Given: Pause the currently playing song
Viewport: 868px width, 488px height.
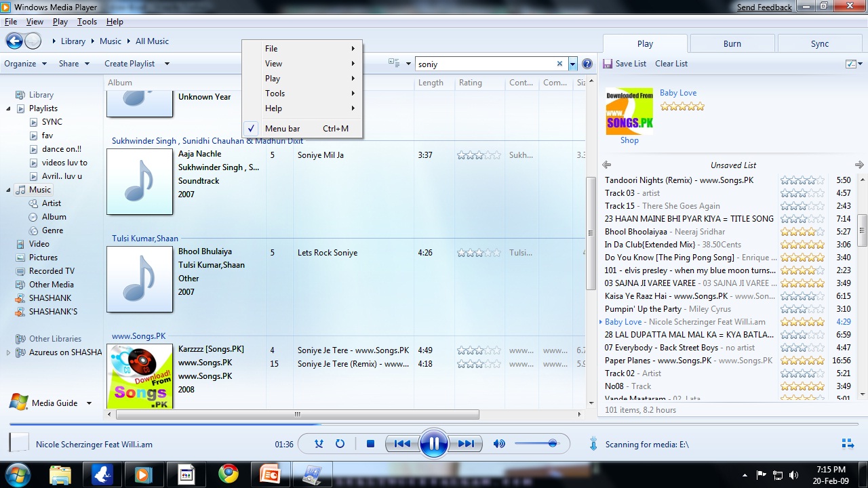Looking at the screenshot, I should (433, 444).
